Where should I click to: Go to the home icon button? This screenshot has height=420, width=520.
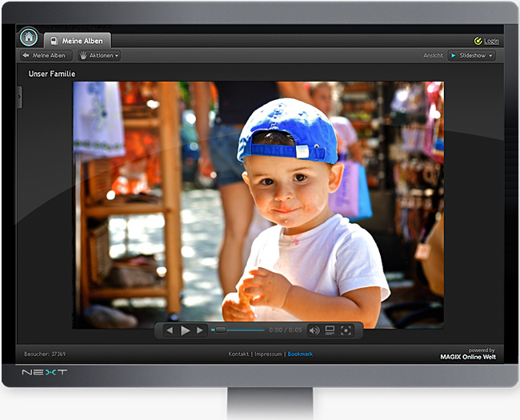point(29,37)
